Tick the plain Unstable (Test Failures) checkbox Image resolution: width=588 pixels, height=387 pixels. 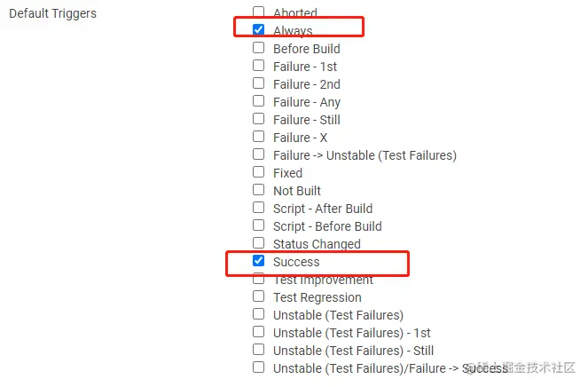coord(258,314)
